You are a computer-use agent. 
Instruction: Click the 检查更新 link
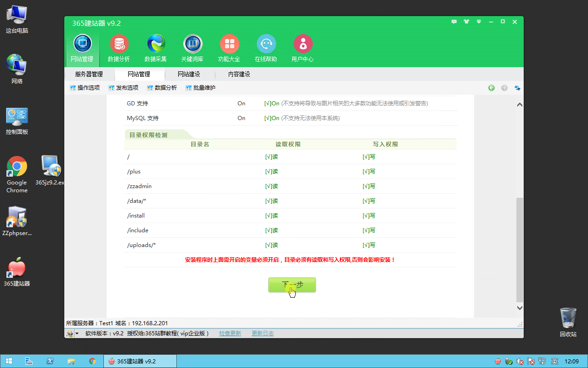click(x=230, y=333)
